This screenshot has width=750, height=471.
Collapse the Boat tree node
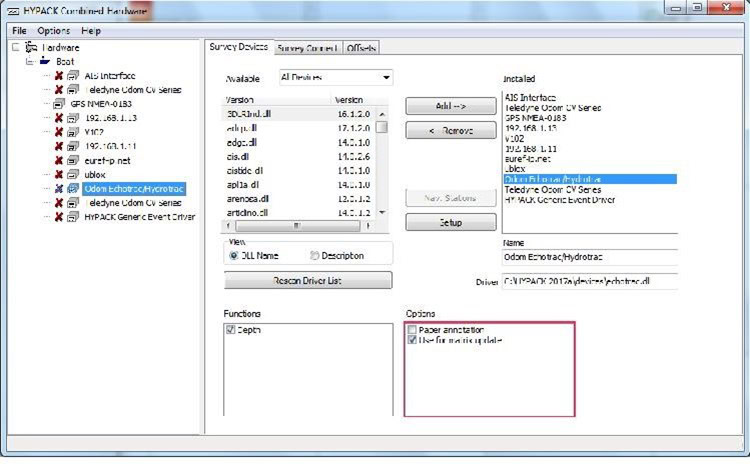(30, 61)
